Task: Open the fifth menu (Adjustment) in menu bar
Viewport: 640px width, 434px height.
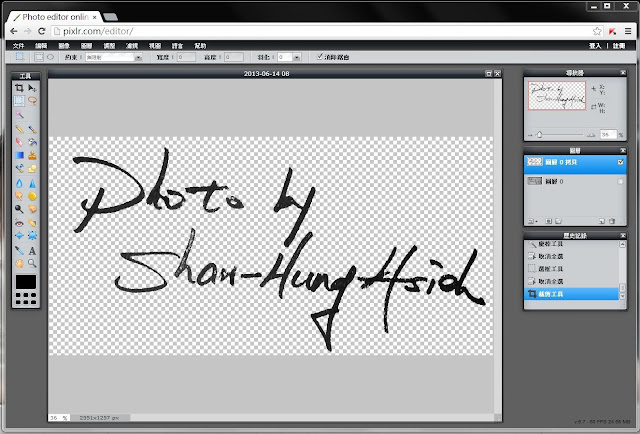Action: pos(109,46)
